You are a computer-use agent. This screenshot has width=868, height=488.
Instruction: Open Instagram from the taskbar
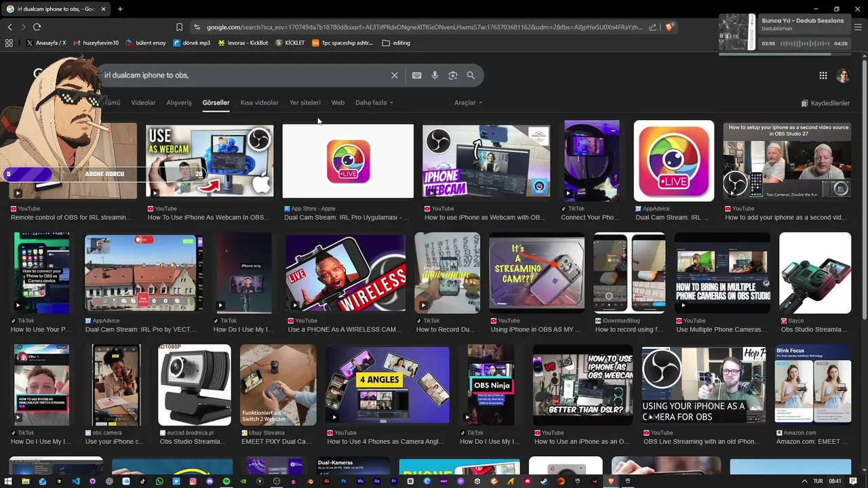point(193,481)
